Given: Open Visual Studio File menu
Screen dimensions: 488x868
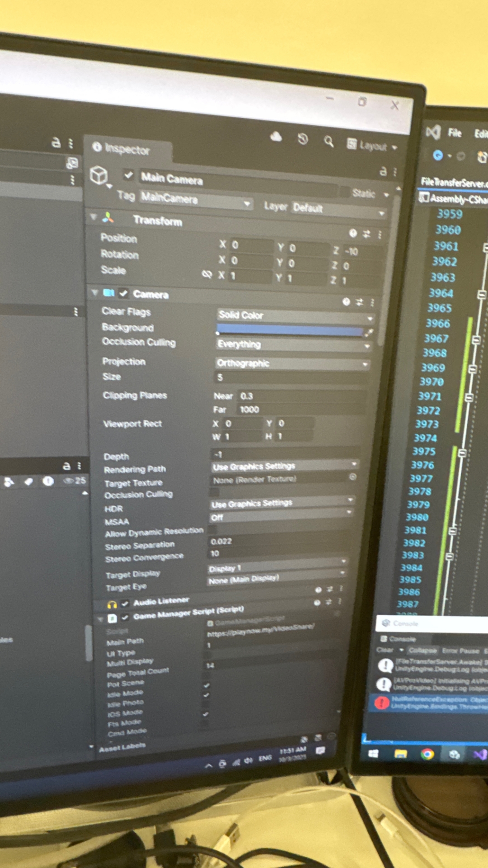Looking at the screenshot, I should click(x=455, y=133).
